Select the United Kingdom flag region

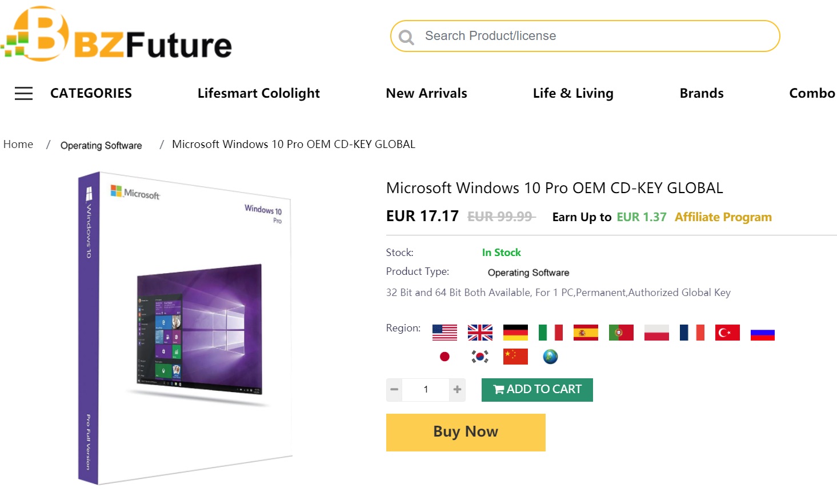click(480, 333)
